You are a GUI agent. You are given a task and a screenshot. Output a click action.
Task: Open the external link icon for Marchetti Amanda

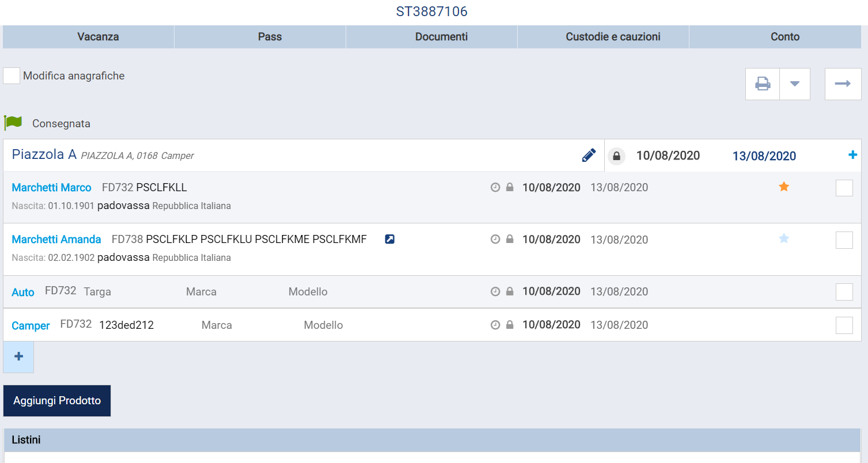click(x=390, y=240)
